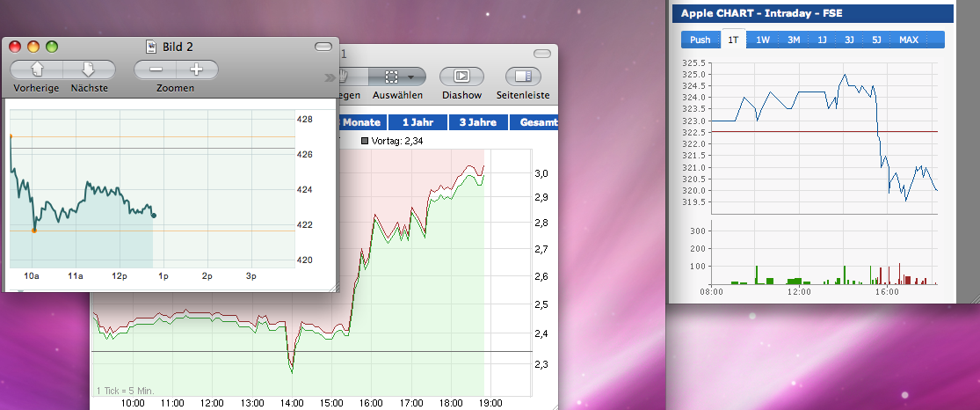Click the 428 axis label in Bild 2
Screen dimensions: 980x410
click(x=304, y=119)
